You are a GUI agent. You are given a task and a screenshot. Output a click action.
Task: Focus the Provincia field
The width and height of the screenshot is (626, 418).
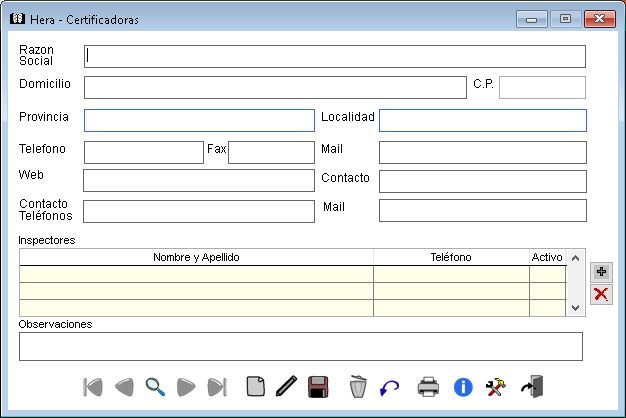199,121
